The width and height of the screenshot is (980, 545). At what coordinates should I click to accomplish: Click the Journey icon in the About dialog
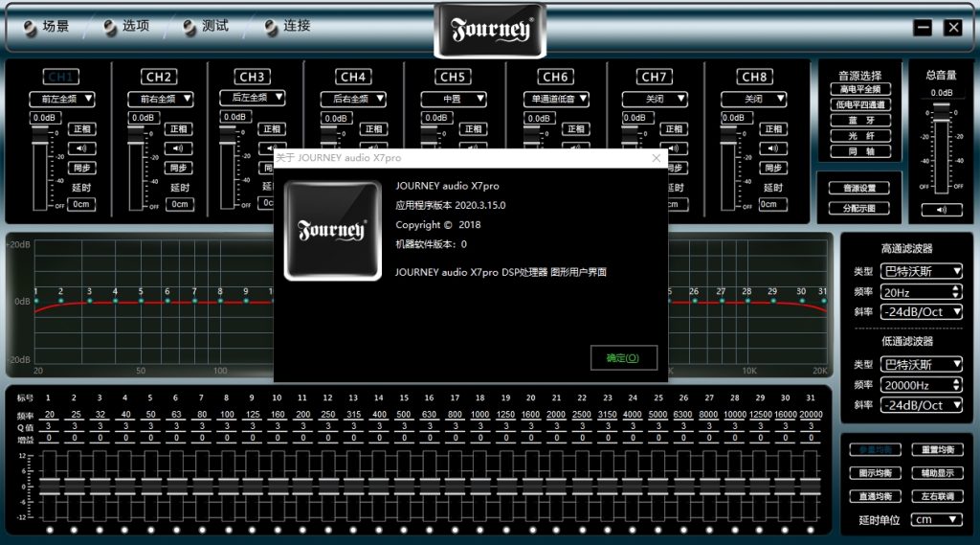[x=332, y=230]
